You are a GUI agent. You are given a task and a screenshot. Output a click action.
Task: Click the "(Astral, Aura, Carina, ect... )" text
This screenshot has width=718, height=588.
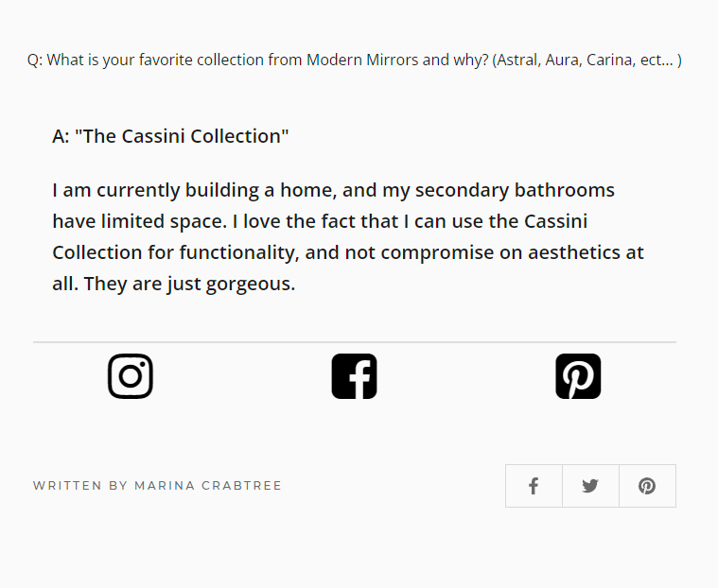point(587,61)
